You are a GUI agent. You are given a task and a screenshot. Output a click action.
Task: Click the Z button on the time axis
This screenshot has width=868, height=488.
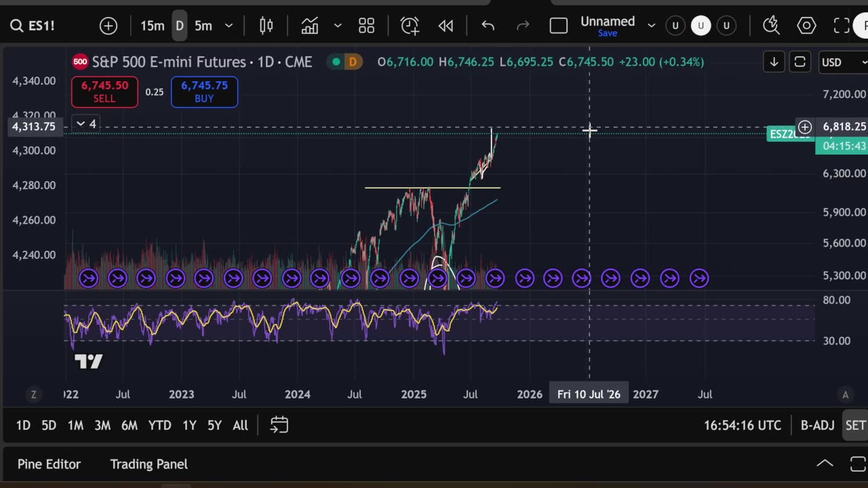coord(33,394)
